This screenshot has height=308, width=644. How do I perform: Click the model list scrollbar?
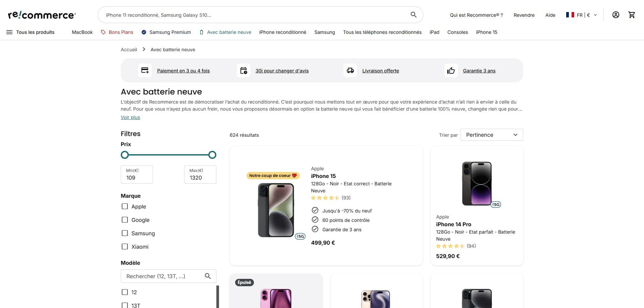click(218, 297)
